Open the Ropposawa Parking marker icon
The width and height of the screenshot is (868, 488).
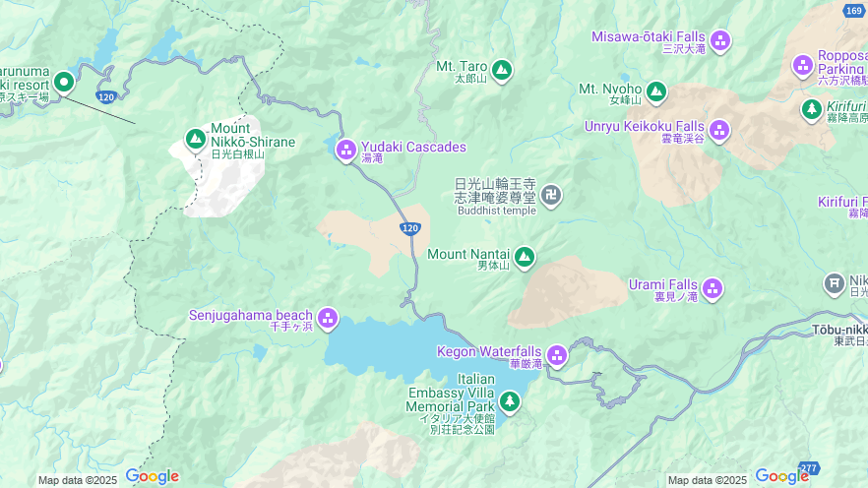point(803,66)
